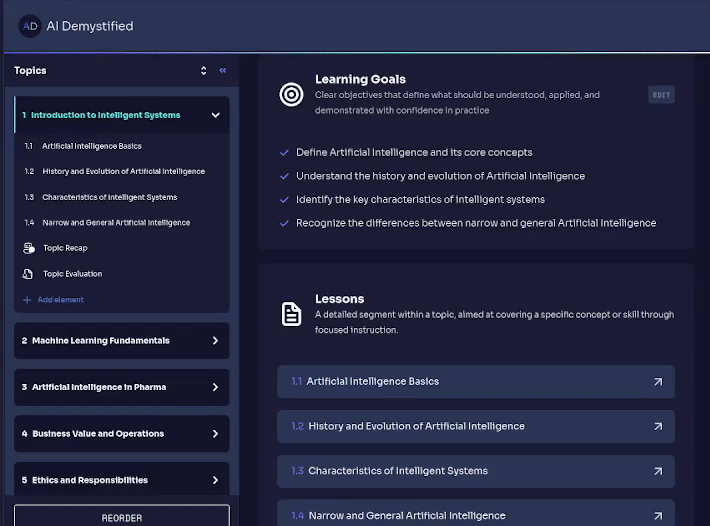710x526 pixels.
Task: Select lesson 1.3 Characteristics of Intelligent Systems in sidebar
Action: [x=109, y=197]
